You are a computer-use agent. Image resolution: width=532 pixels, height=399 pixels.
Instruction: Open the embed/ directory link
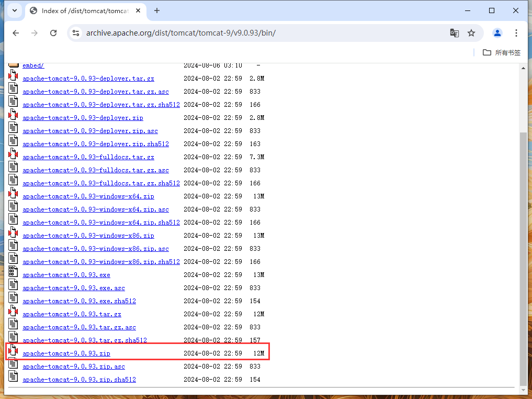tap(33, 65)
